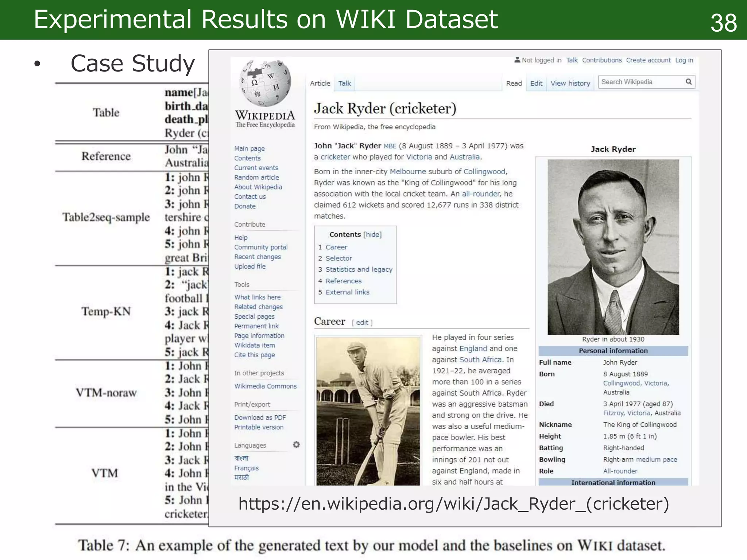Viewport: 747px width, 560px height.
Task: Jump to External links section
Action: coord(347,292)
